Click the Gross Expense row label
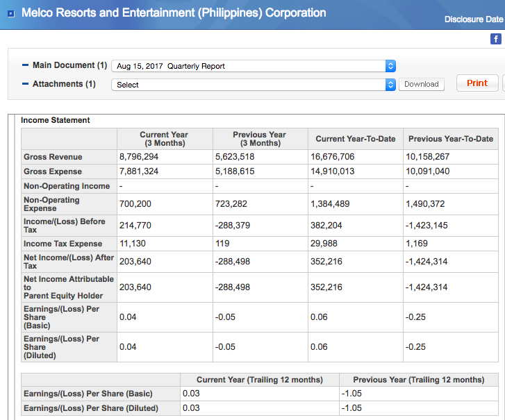This screenshot has height=420, width=505. (x=53, y=171)
